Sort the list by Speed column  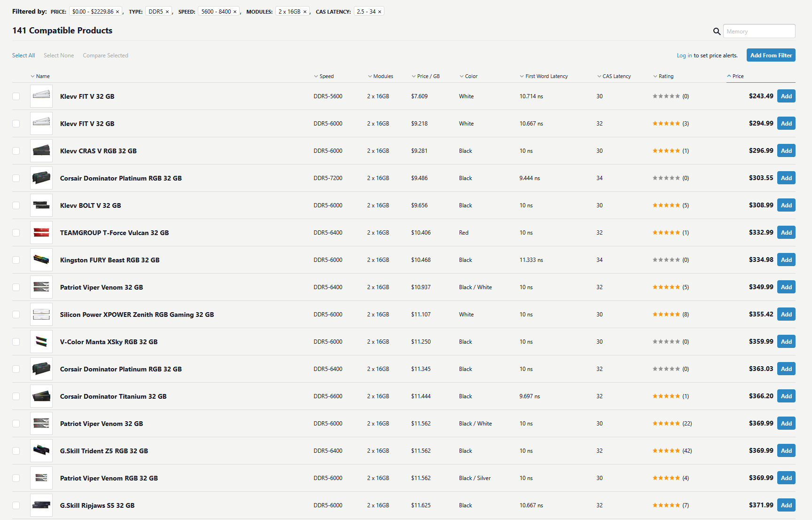point(324,76)
